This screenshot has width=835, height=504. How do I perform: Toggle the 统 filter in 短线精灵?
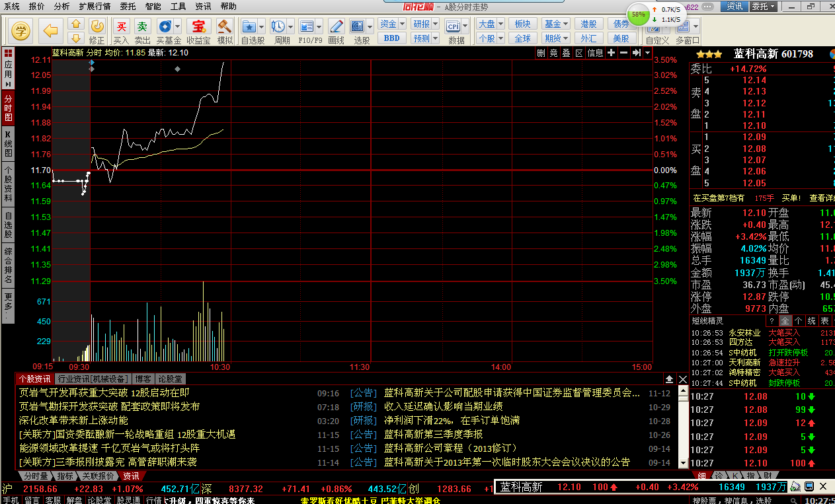click(x=811, y=321)
